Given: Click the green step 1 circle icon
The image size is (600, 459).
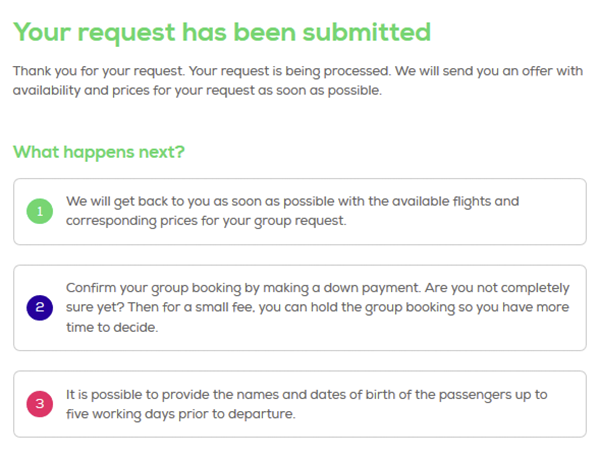Looking at the screenshot, I should (40, 211).
